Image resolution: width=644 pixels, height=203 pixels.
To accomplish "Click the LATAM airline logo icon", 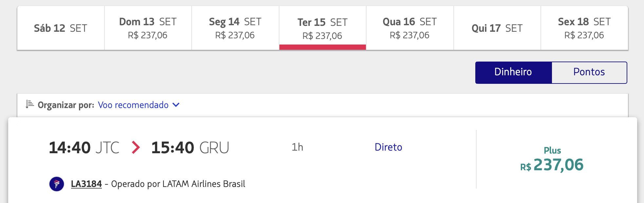I will click(x=57, y=184).
